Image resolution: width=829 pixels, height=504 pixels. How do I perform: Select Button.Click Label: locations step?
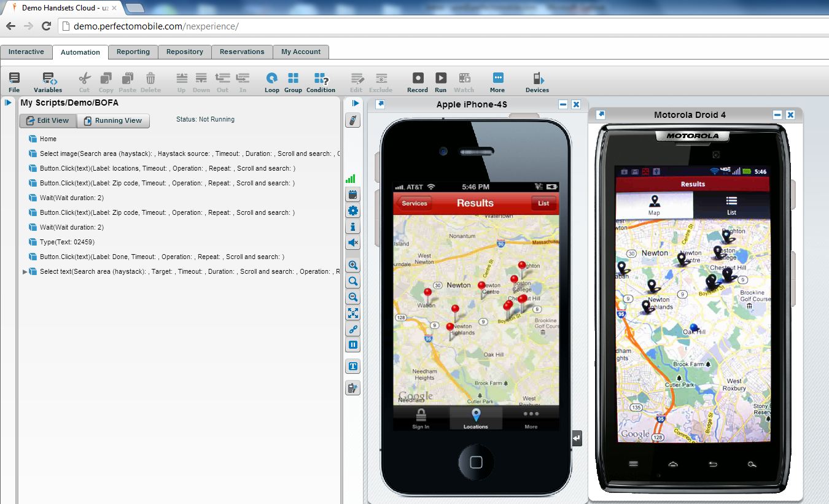coord(167,169)
